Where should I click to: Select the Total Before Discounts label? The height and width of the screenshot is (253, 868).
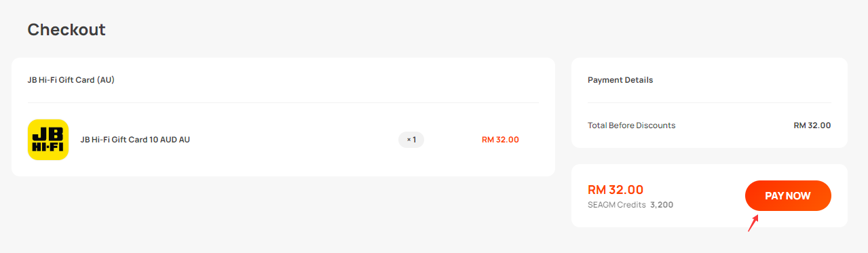(631, 125)
